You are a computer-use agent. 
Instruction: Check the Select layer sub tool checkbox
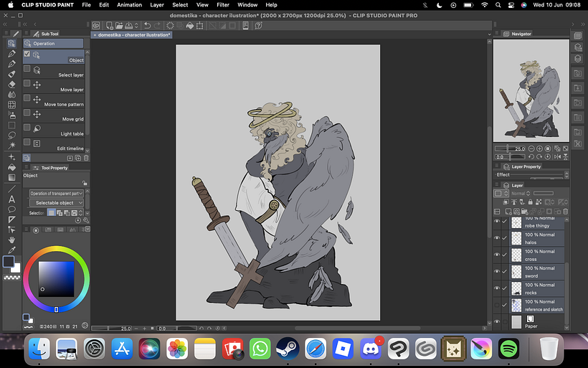27,69
